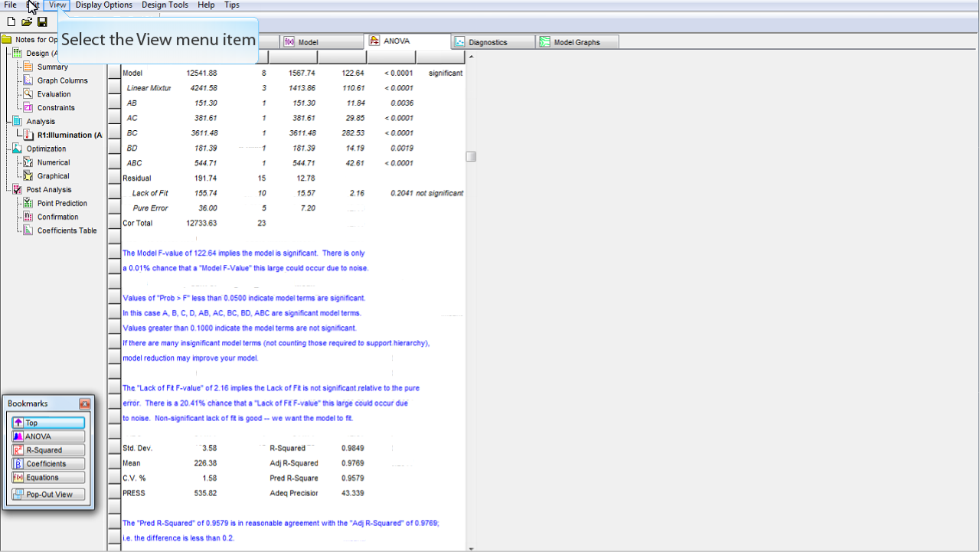This screenshot has width=980, height=552.
Task: Click the vertical scrollbar thumb of report
Action: (x=471, y=156)
